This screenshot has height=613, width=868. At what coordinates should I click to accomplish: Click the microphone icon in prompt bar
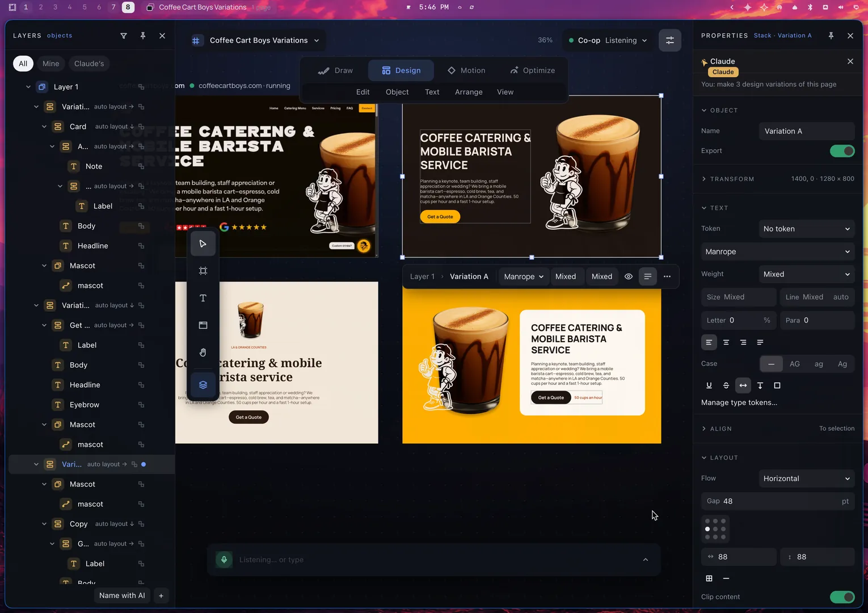[x=224, y=560]
